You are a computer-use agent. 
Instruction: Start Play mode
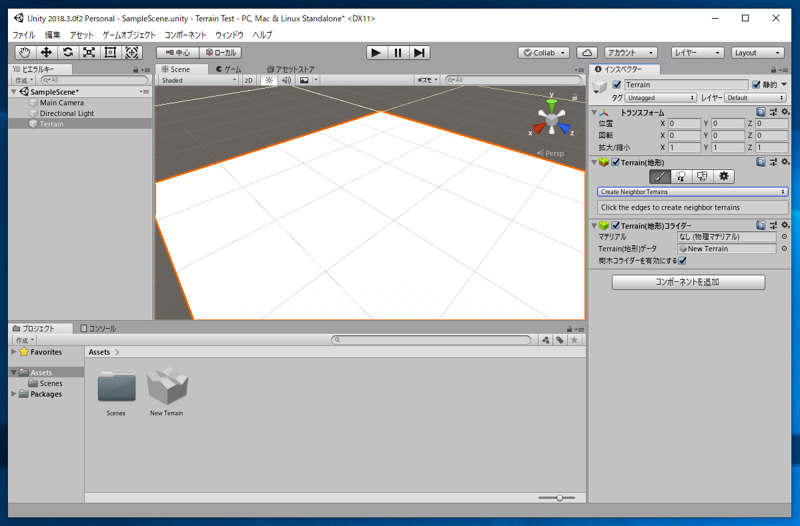click(376, 53)
